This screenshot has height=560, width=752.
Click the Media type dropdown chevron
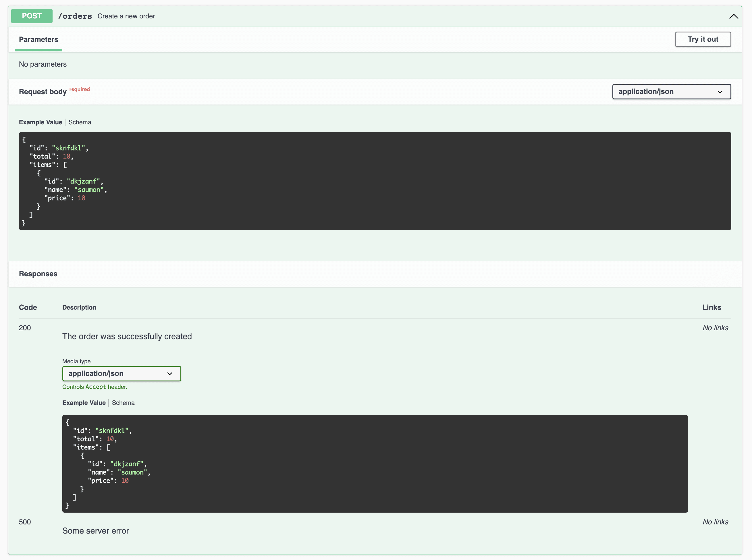(170, 374)
